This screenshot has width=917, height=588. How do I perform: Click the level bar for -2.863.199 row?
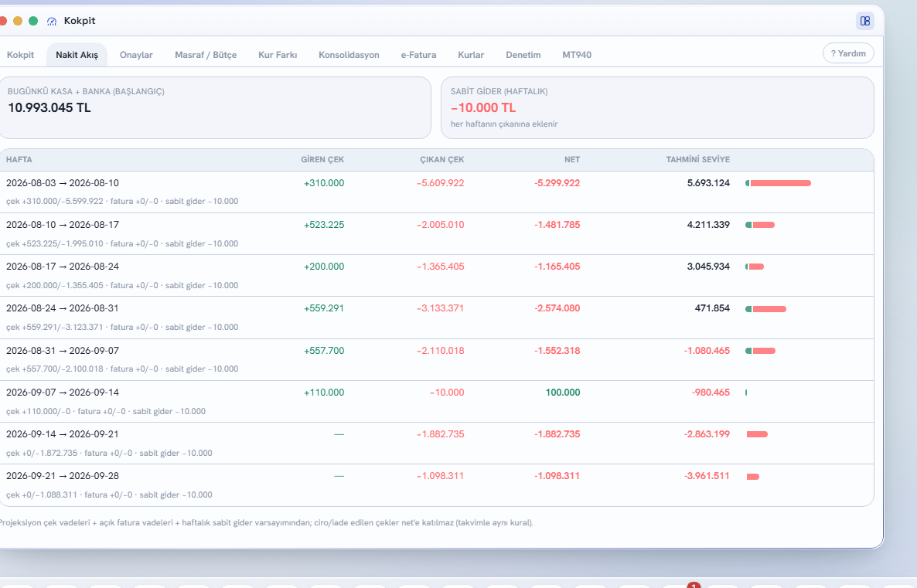click(x=758, y=435)
